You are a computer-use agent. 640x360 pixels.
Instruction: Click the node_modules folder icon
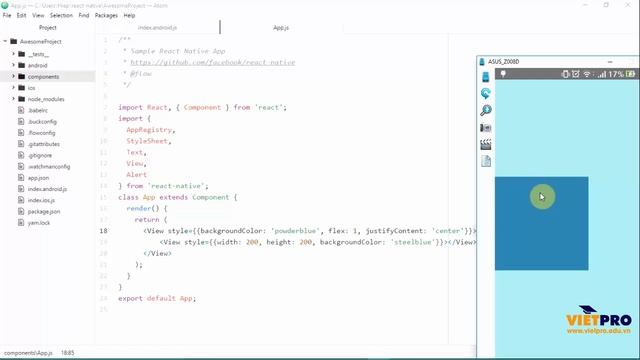[22, 99]
